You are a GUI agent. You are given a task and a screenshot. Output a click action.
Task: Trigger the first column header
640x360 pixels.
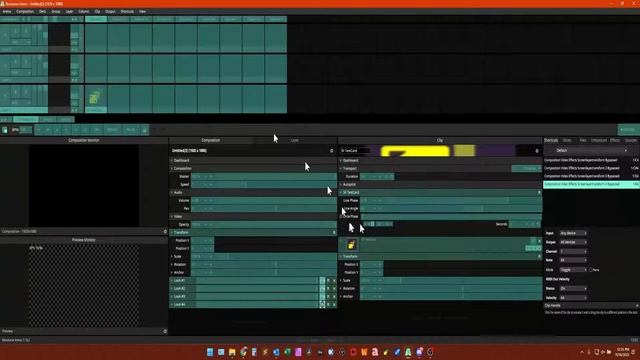point(96,19)
